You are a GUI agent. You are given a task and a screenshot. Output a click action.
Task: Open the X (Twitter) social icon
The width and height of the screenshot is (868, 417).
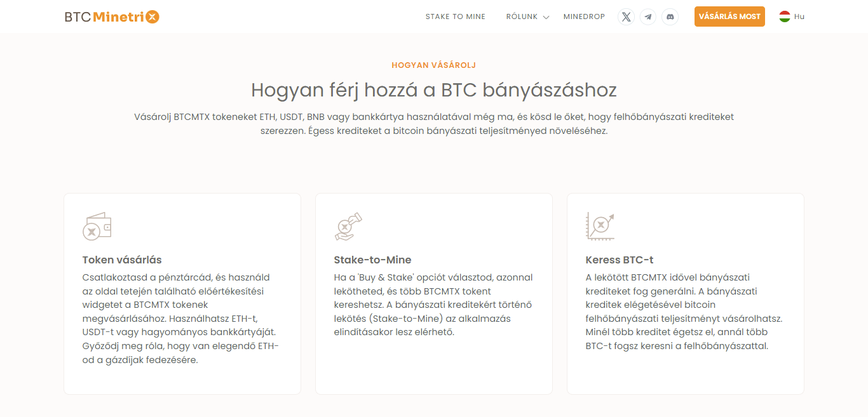pos(627,17)
